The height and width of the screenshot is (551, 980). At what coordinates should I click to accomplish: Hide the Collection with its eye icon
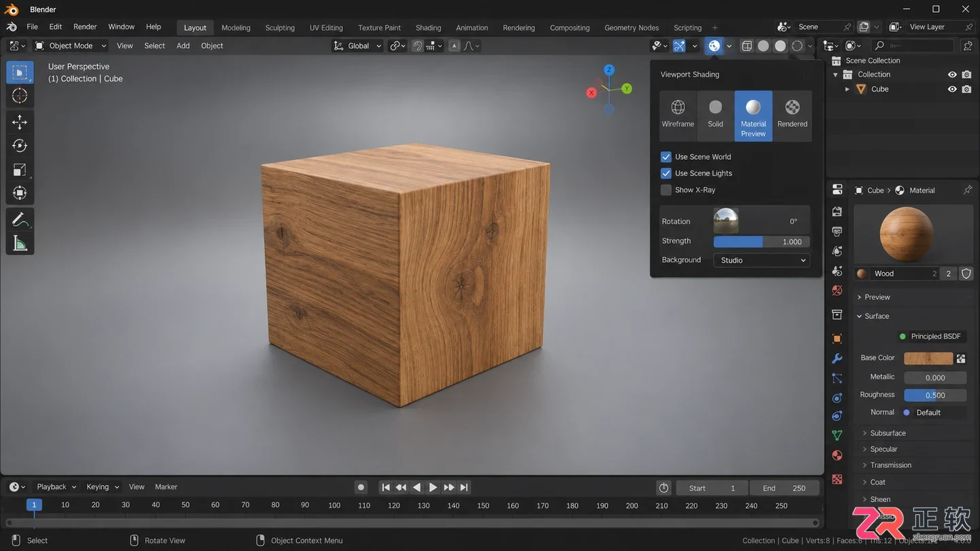pyautogui.click(x=952, y=75)
